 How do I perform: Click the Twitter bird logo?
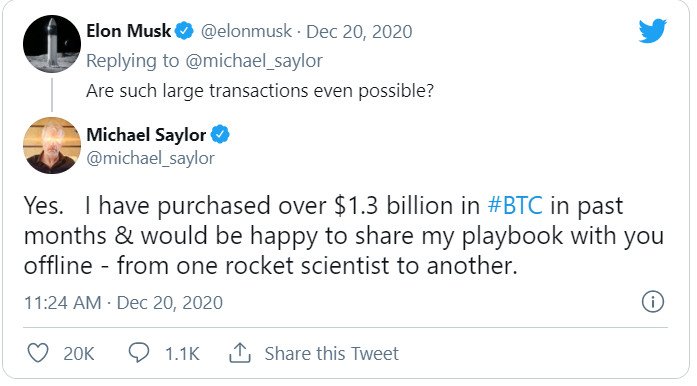click(x=653, y=30)
